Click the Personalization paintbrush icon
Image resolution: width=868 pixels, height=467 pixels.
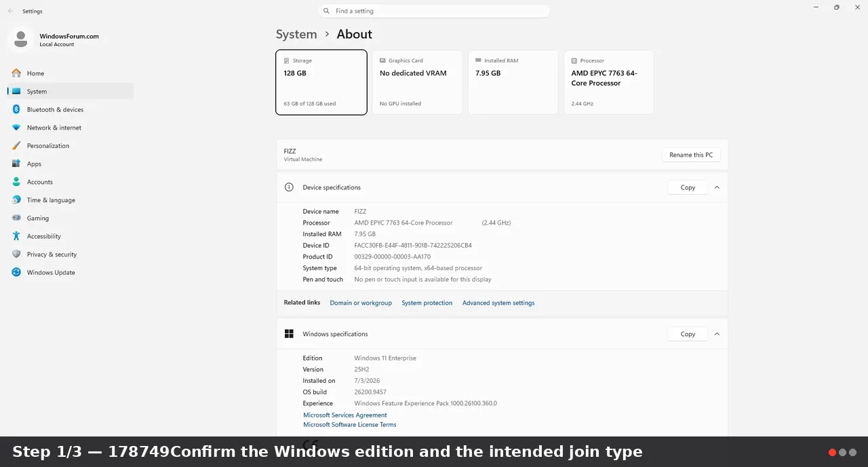coord(16,146)
